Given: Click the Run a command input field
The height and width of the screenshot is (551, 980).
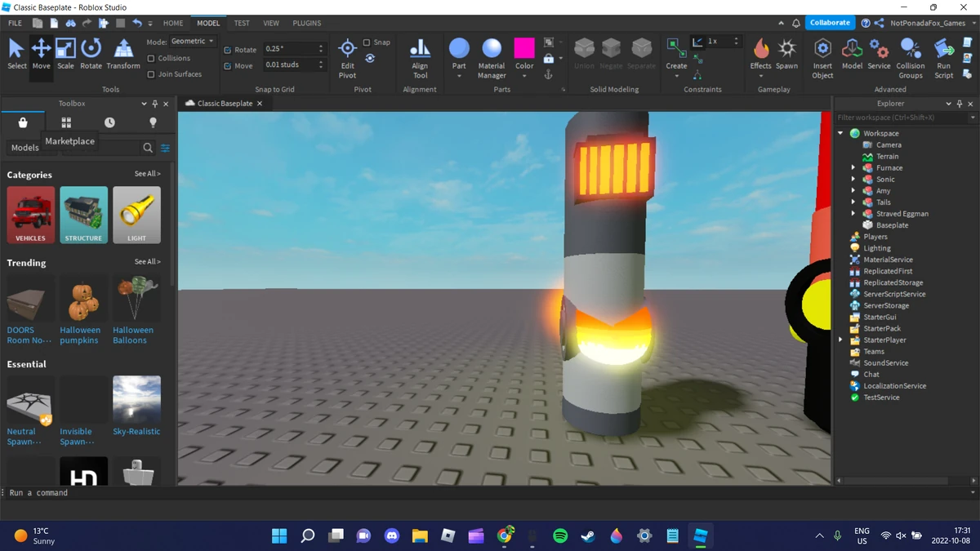Looking at the screenshot, I should click(x=82, y=492).
